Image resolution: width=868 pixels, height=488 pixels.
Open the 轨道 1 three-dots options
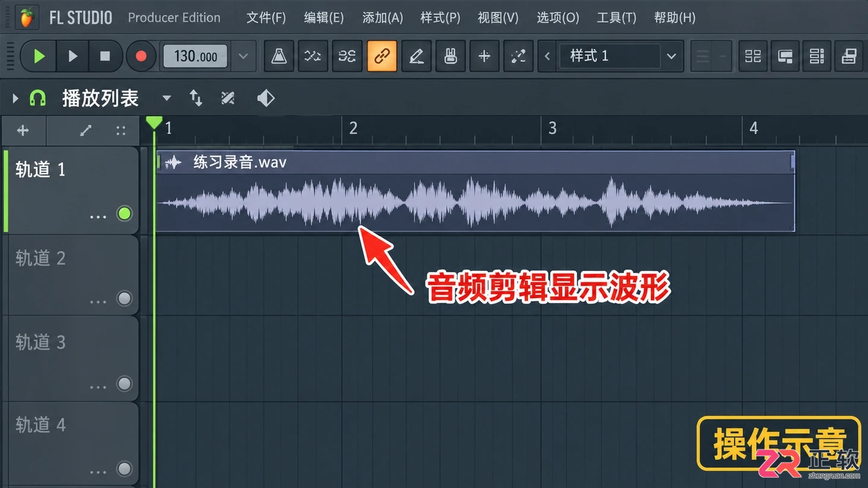98,216
